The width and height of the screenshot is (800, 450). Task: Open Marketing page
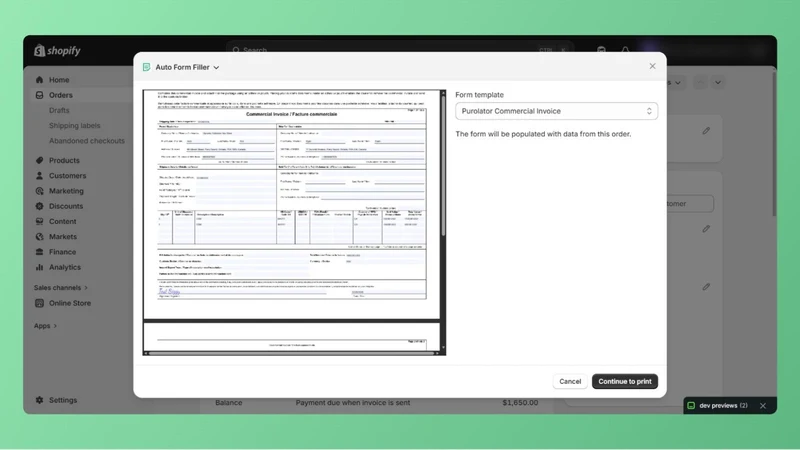click(66, 191)
